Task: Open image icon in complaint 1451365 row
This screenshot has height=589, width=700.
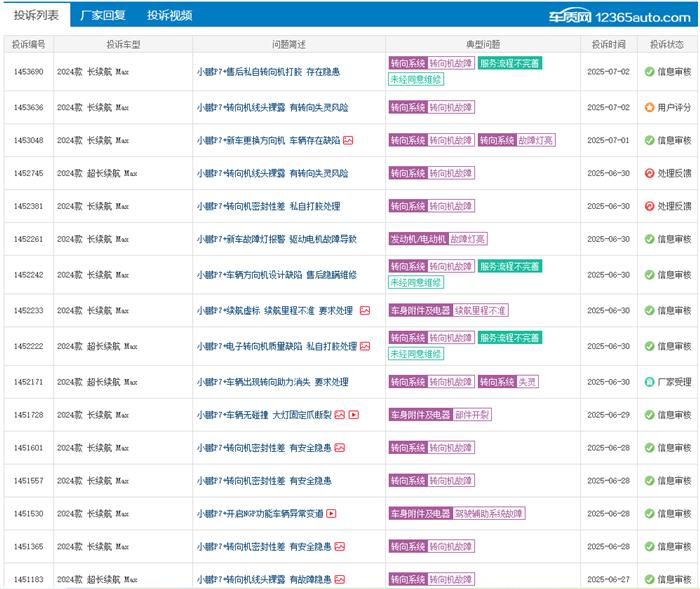Action: click(340, 547)
